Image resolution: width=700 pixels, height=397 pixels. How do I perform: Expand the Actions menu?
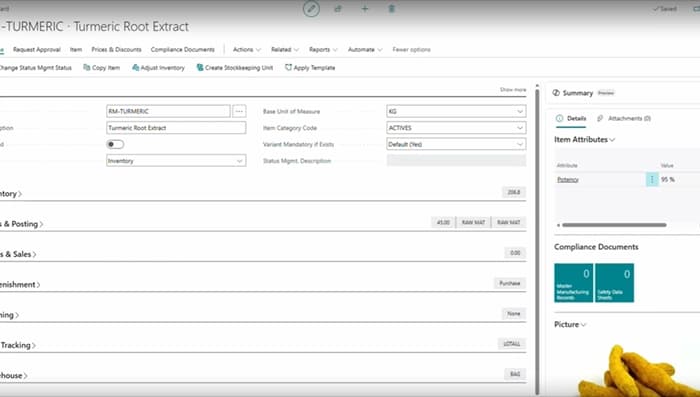pyautogui.click(x=246, y=50)
